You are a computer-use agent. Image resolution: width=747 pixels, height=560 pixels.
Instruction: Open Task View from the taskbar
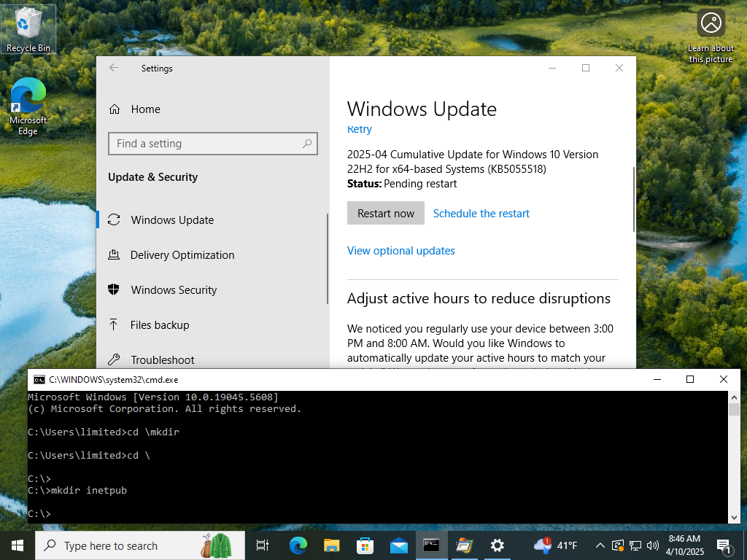tap(263, 545)
